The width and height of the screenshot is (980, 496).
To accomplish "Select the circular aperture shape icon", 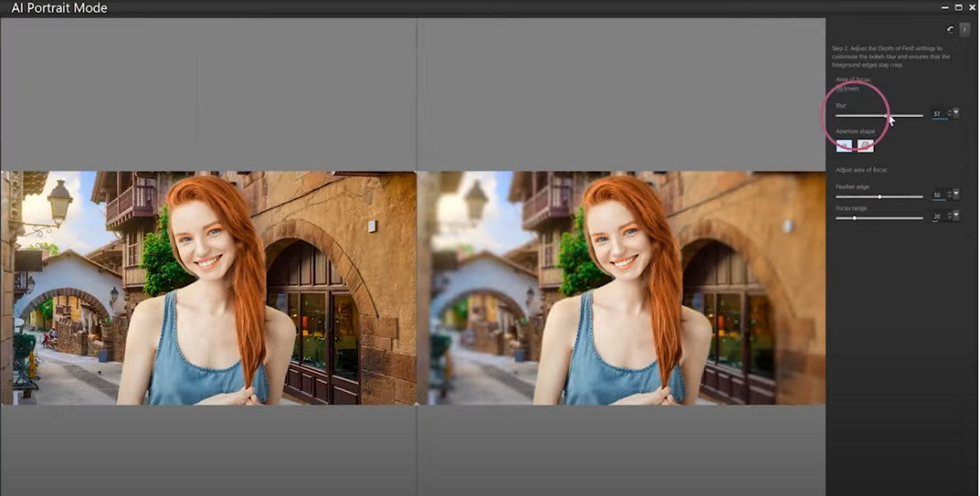I will [x=842, y=144].
